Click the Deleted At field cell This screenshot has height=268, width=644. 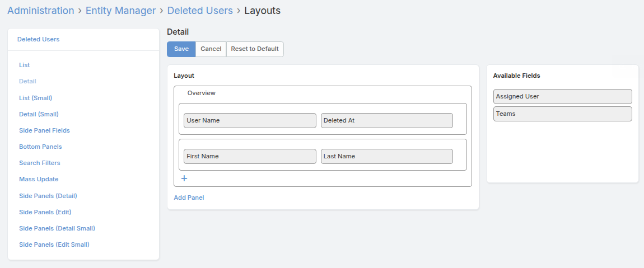coord(386,120)
